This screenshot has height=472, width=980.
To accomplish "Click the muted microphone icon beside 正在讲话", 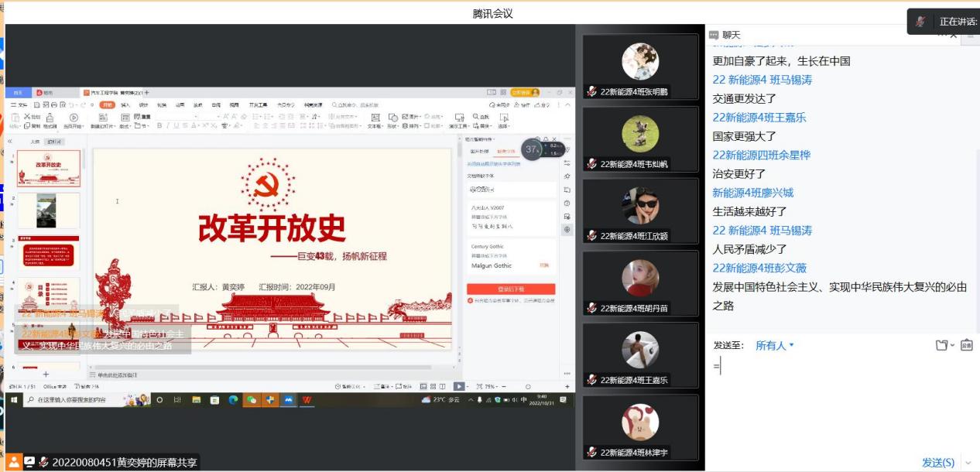I will click(x=920, y=22).
